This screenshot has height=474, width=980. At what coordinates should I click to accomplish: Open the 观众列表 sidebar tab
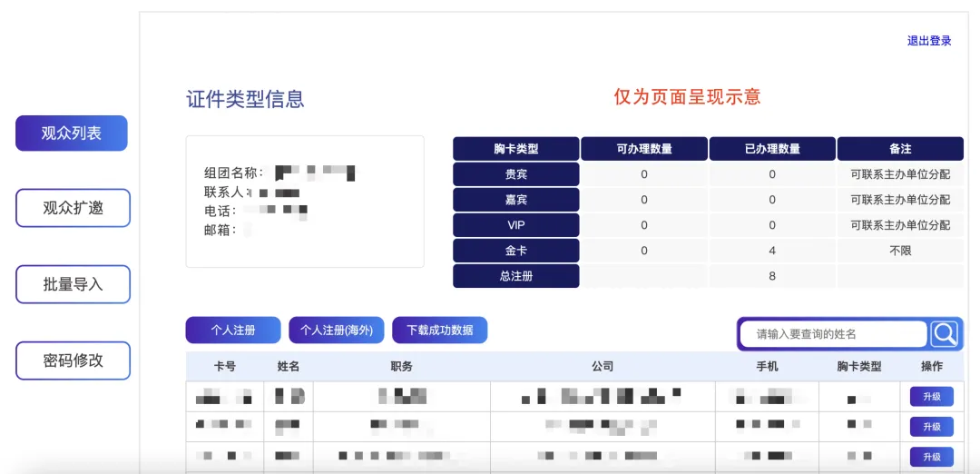tap(72, 133)
